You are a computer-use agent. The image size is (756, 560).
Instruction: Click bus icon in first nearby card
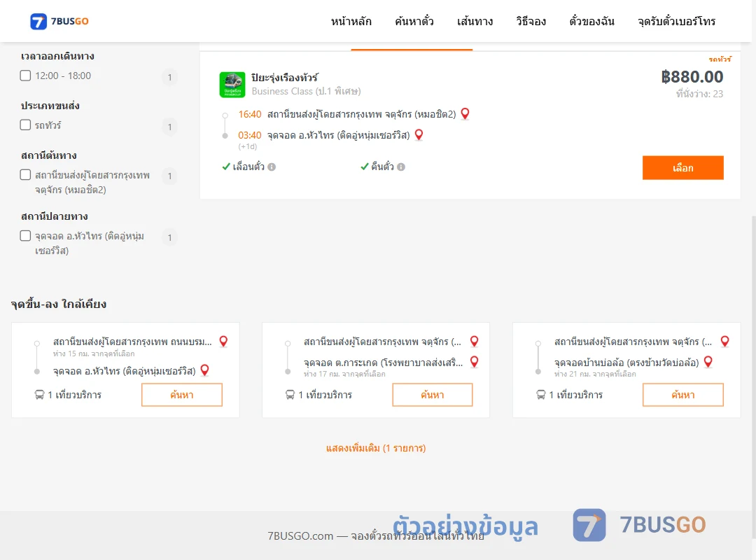click(x=39, y=395)
